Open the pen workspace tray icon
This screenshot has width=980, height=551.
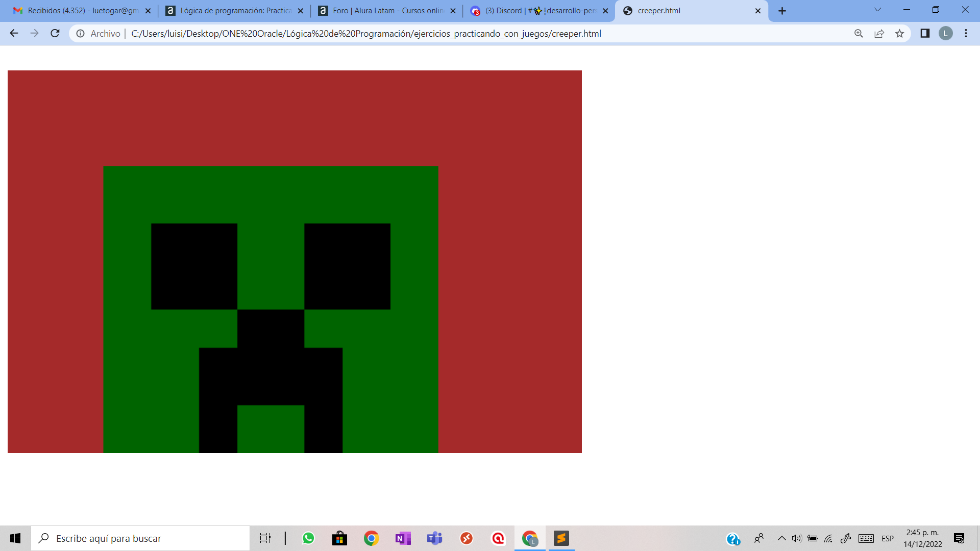(846, 538)
